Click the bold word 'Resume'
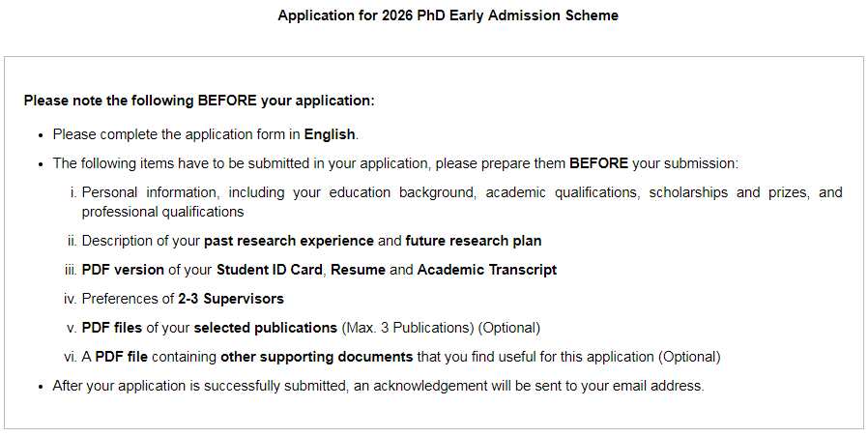Viewport: 868px width, 436px height. (359, 270)
